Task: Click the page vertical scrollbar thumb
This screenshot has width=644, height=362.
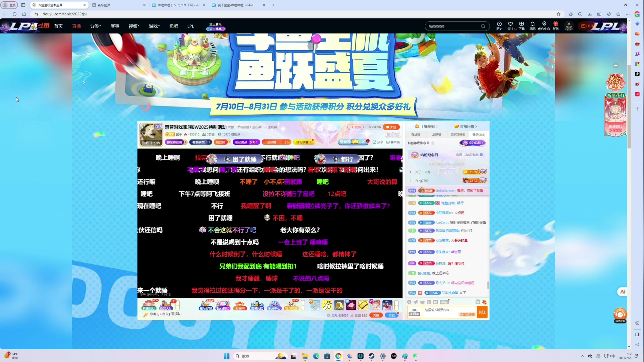Action: 629,107
